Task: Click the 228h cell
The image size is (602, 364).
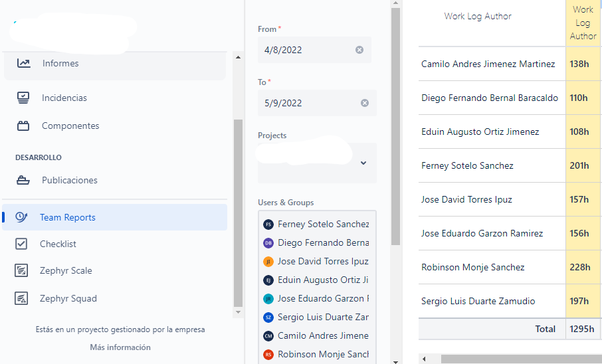Action: pyautogui.click(x=583, y=267)
